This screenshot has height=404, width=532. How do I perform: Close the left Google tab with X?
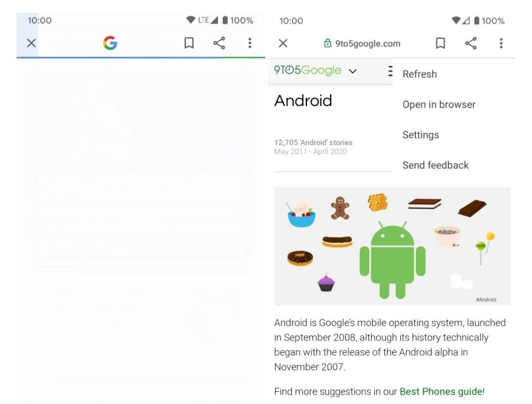coord(32,43)
